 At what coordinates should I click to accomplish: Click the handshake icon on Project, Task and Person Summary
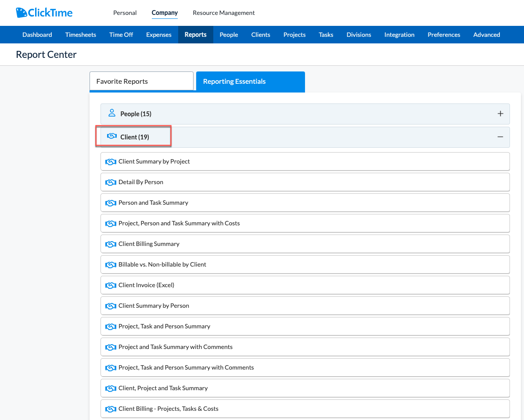click(111, 326)
